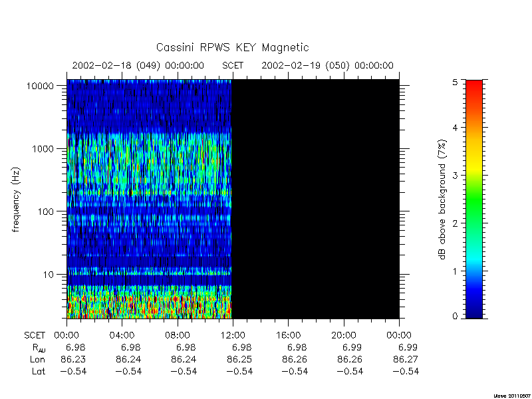Image resolution: width=532 pixels, height=399 pixels.
Task: Select R AU value 6.98 under 04:00
Action: [131, 347]
